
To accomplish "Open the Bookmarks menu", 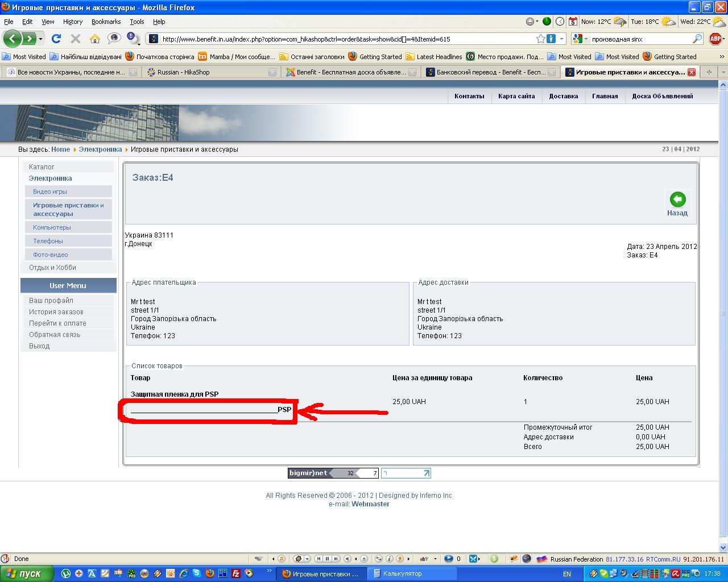I will coord(106,22).
